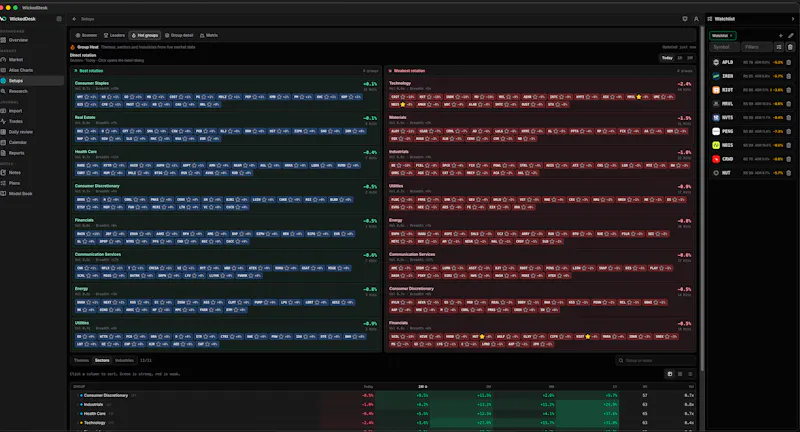Switch to the Matrix tab

click(x=209, y=35)
